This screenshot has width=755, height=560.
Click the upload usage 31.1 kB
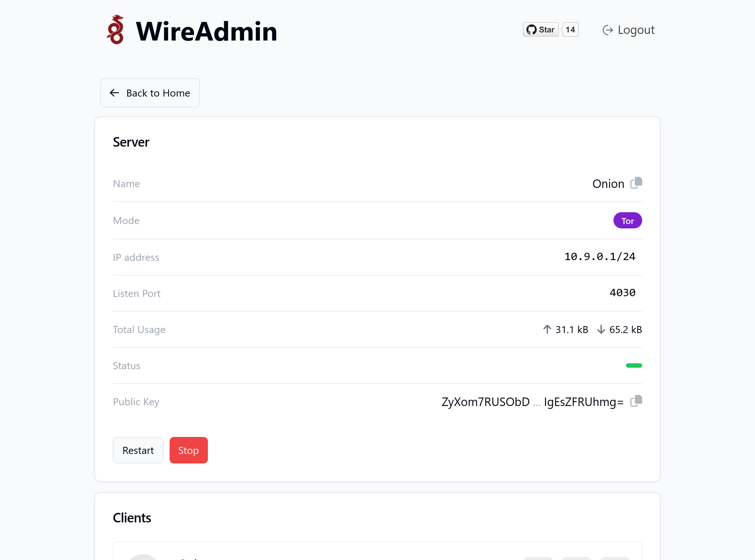coord(566,329)
